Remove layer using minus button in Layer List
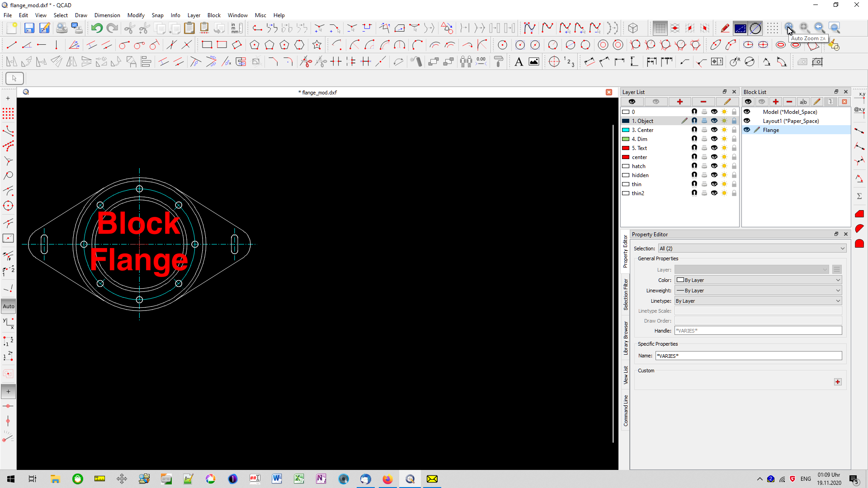 point(703,102)
